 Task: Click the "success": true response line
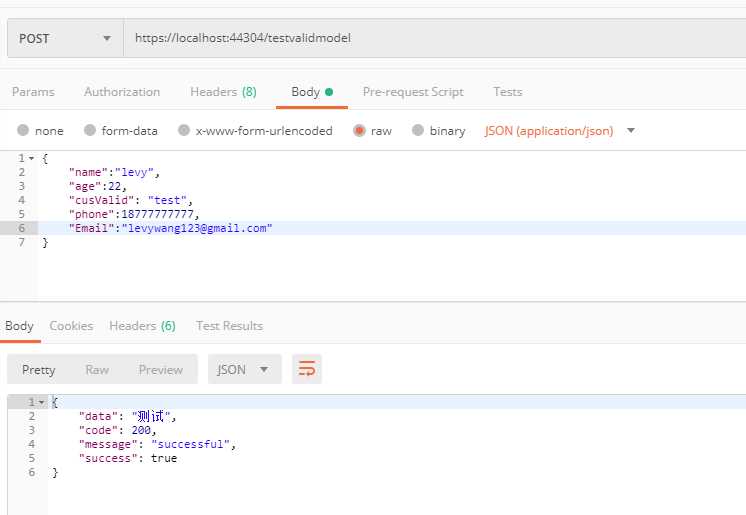[128, 458]
